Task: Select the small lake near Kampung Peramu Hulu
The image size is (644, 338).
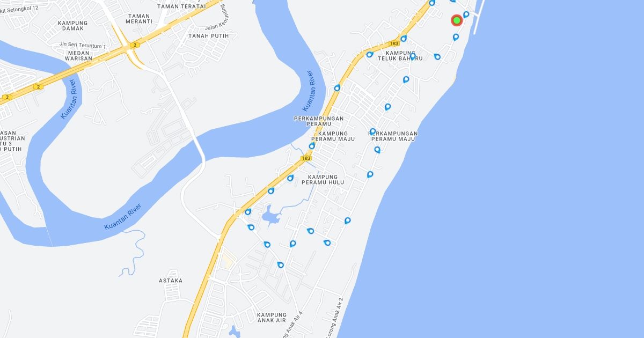Action: tap(271, 217)
